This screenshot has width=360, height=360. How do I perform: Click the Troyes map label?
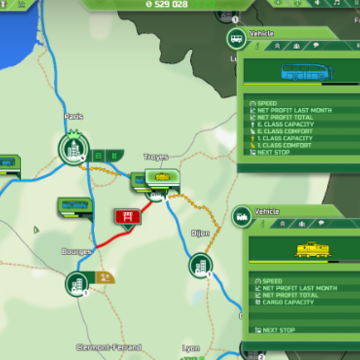pyautogui.click(x=156, y=157)
